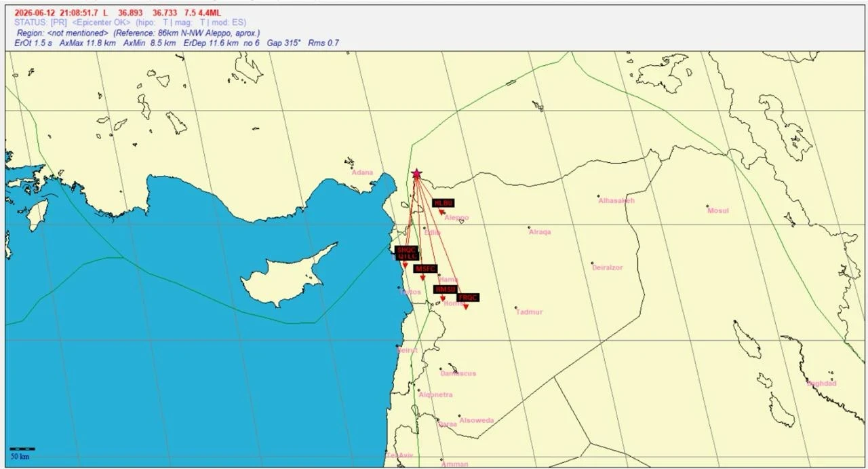Image resolution: width=868 pixels, height=469 pixels.
Task: Click the Damascus city label
Action: tap(458, 373)
